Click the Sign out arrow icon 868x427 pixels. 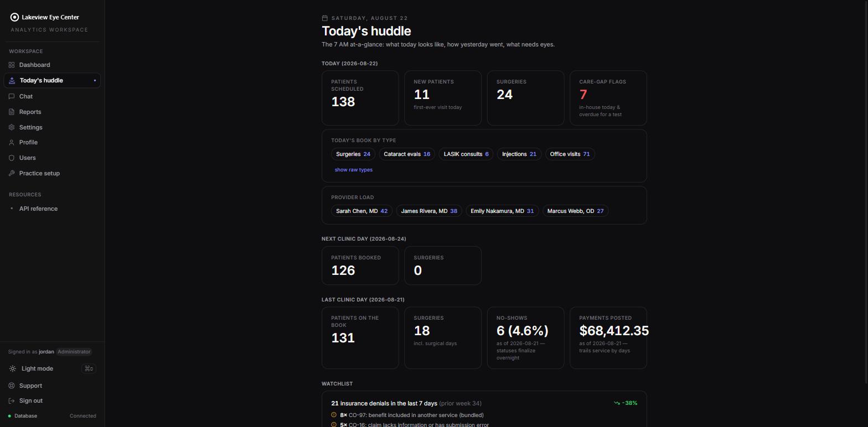(12, 400)
